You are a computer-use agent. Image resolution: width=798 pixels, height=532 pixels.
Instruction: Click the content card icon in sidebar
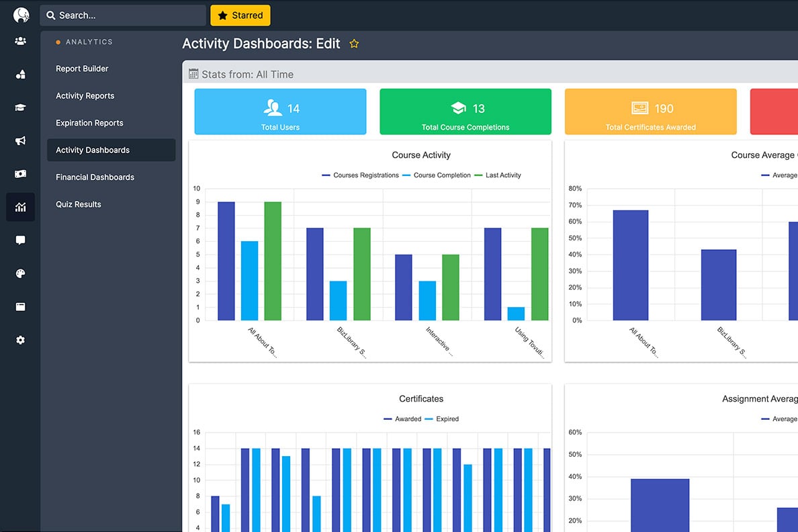tap(20, 306)
